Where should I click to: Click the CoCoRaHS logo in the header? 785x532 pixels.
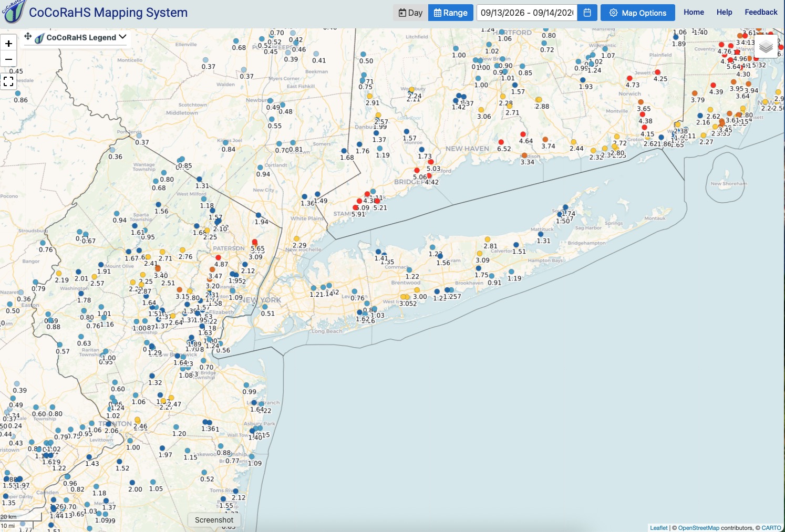tap(13, 11)
